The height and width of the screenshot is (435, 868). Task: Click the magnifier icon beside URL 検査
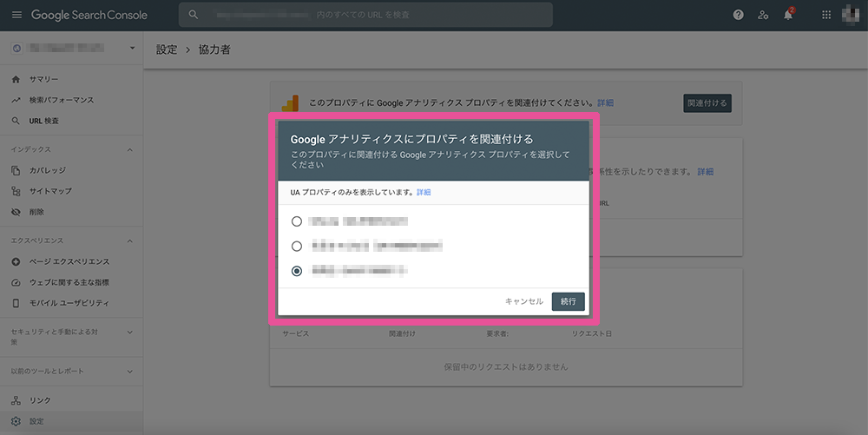pyautogui.click(x=16, y=121)
